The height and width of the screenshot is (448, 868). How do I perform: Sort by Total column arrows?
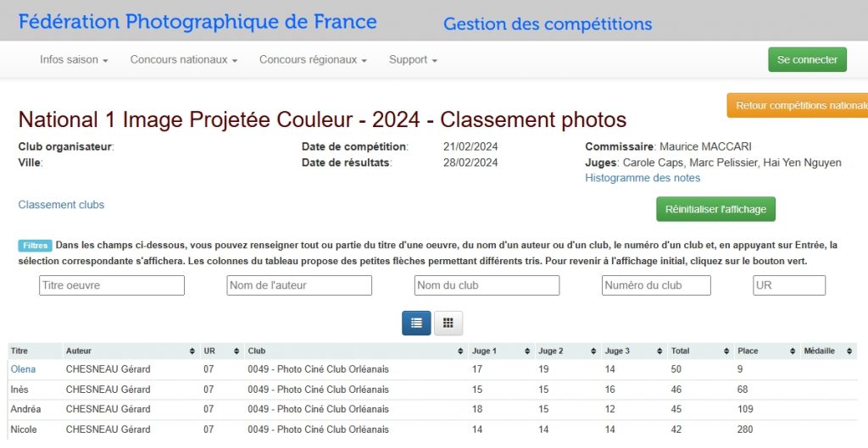click(x=726, y=351)
